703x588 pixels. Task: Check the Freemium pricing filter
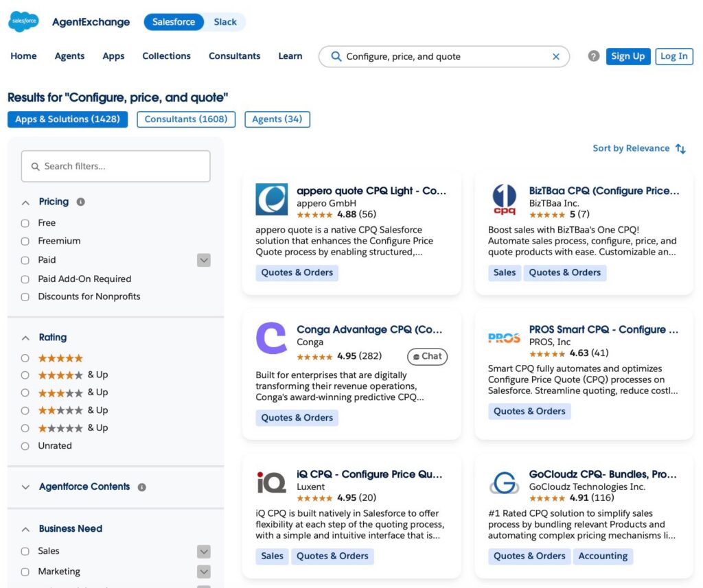[25, 242]
